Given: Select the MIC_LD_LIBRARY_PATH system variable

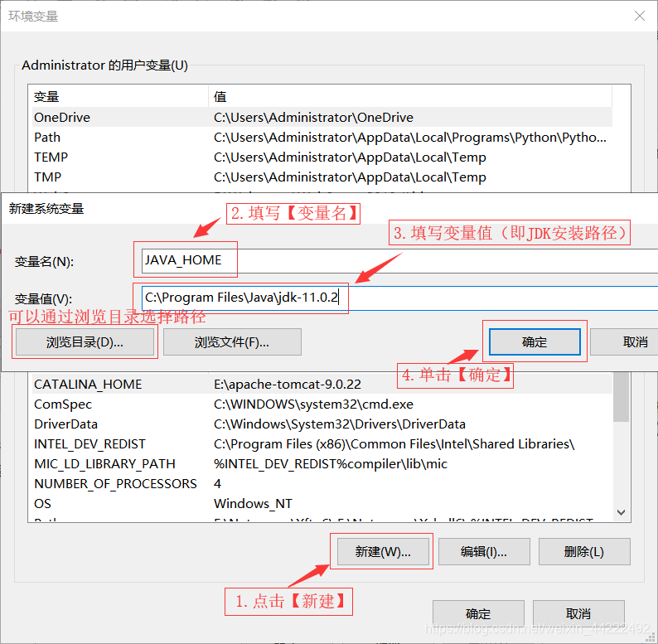Looking at the screenshot, I should tap(322, 463).
